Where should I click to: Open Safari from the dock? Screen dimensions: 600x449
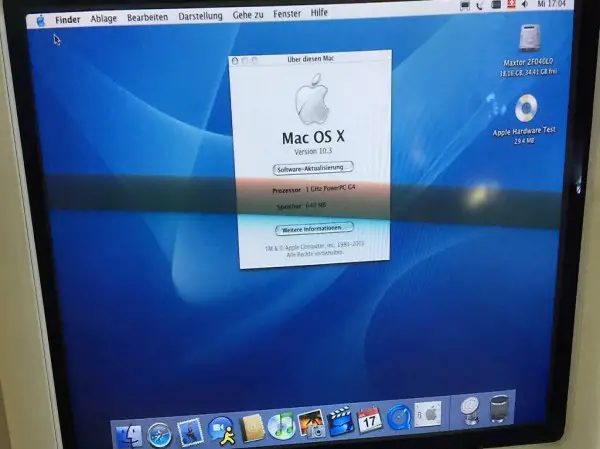coord(160,434)
